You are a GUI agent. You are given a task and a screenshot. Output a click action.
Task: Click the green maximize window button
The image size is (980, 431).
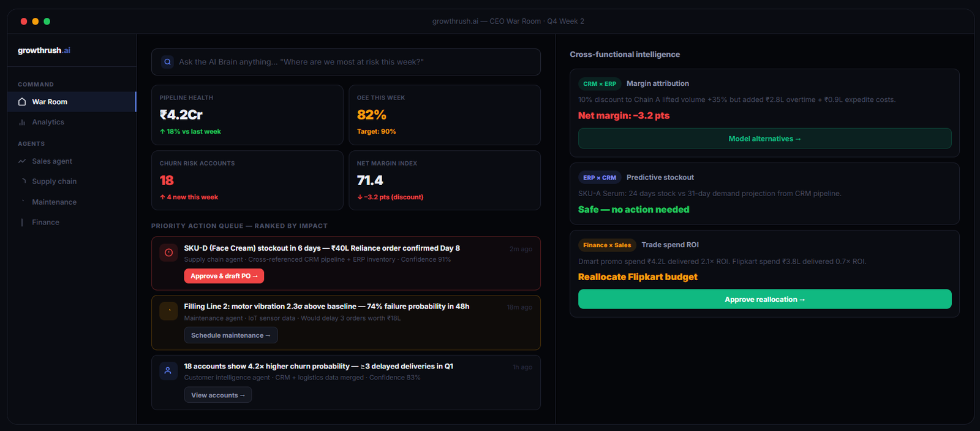click(47, 21)
